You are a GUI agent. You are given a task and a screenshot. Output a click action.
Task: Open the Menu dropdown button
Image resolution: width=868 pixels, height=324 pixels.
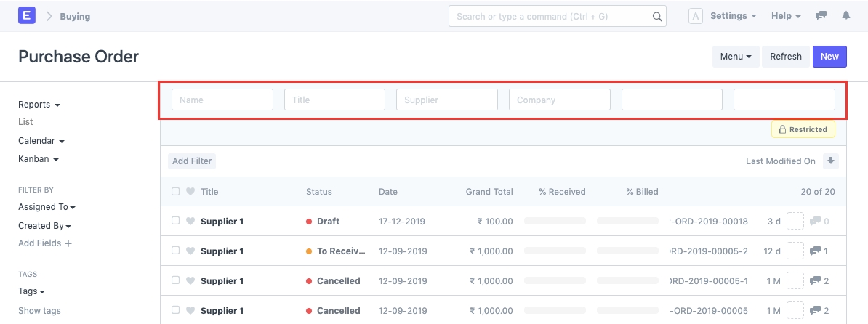[x=735, y=57]
